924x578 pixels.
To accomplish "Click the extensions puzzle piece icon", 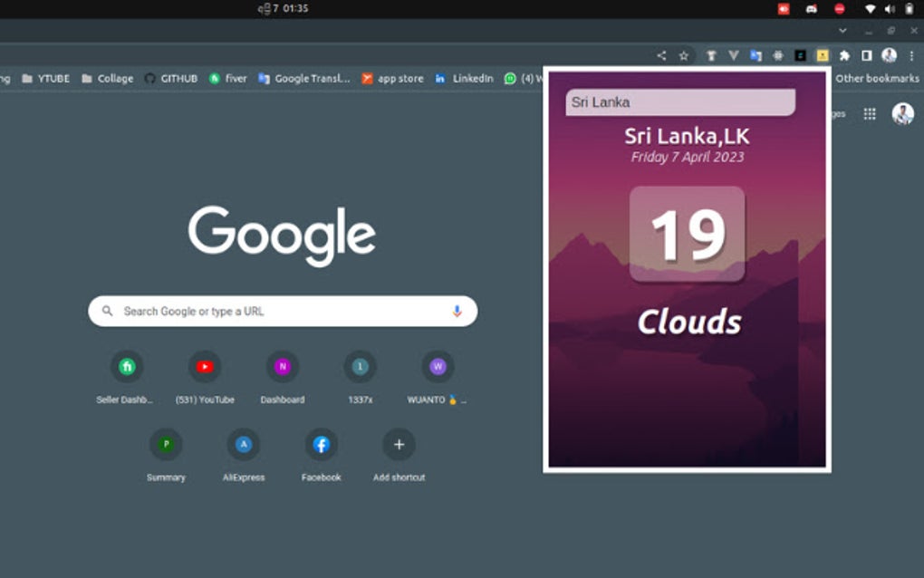I will coord(845,54).
